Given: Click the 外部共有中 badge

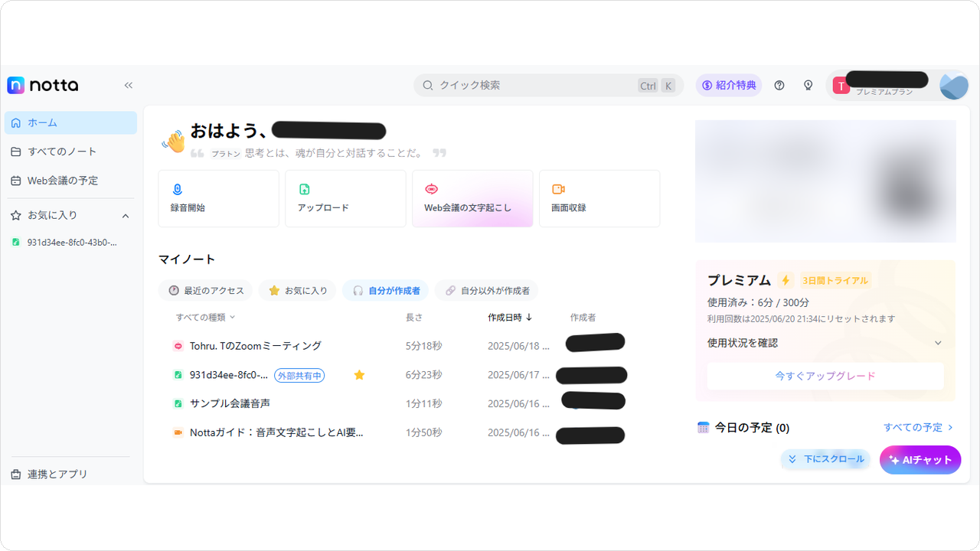Looking at the screenshot, I should pos(299,375).
